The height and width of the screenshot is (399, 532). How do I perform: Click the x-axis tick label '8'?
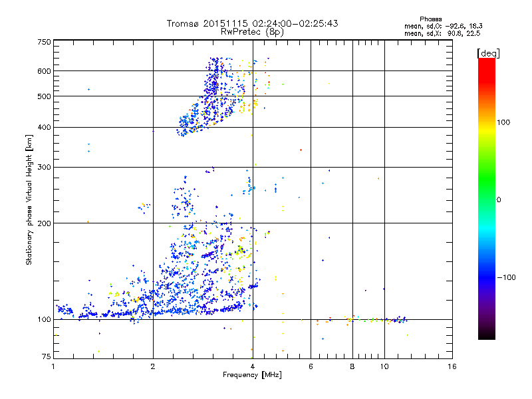coord(352,366)
